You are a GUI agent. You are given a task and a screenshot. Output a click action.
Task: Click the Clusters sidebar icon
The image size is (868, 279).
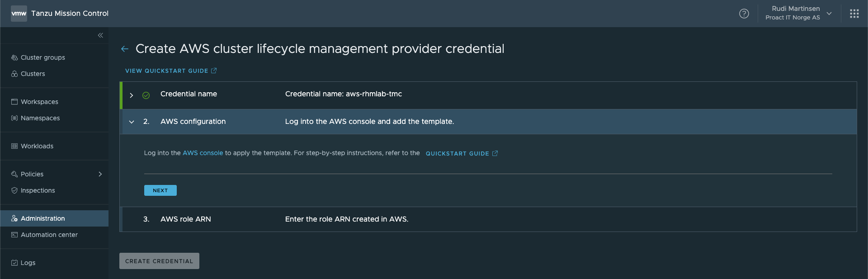[14, 74]
